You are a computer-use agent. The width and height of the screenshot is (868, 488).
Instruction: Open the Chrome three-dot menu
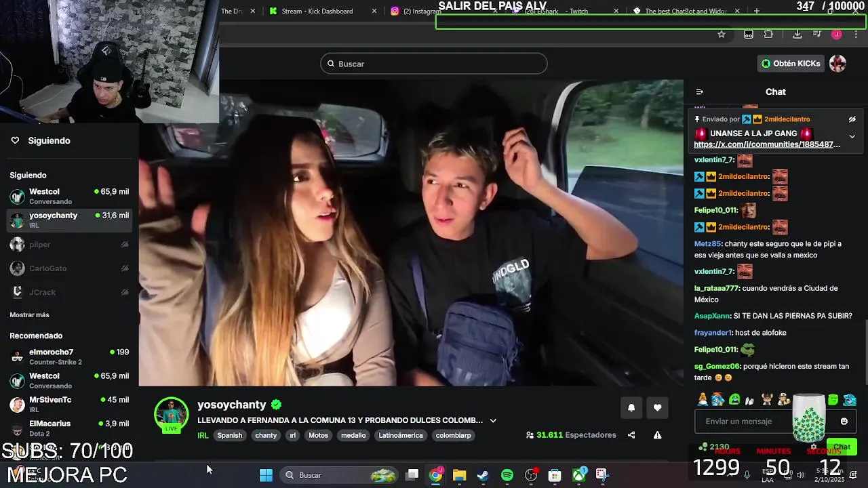point(856,35)
